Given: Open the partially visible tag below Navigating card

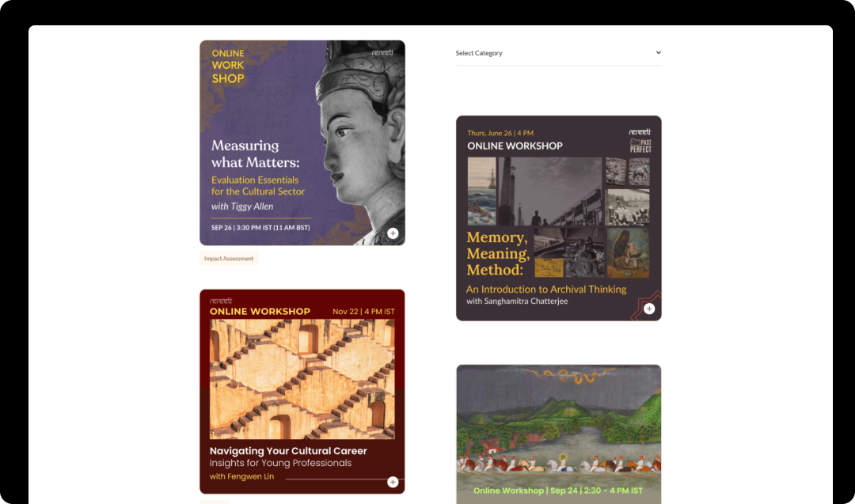Looking at the screenshot, I should click(215, 502).
